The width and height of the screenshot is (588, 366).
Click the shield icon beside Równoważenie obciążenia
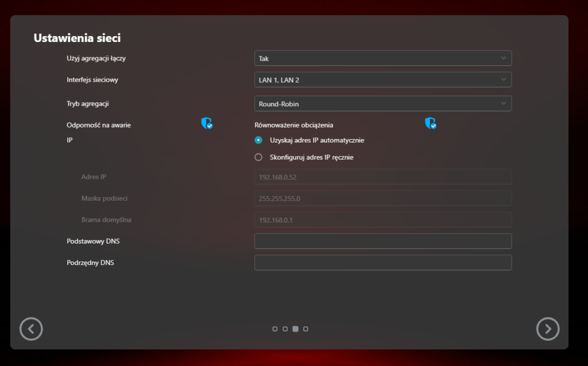pos(431,123)
